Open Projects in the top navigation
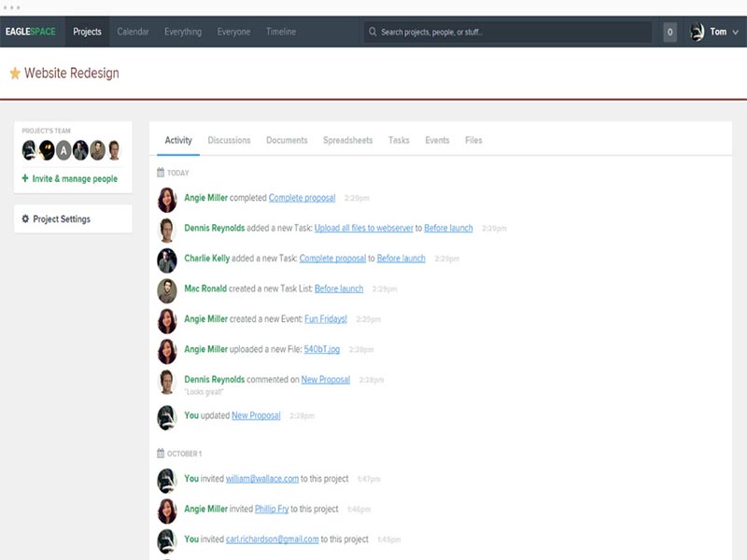747x560 pixels. [87, 32]
